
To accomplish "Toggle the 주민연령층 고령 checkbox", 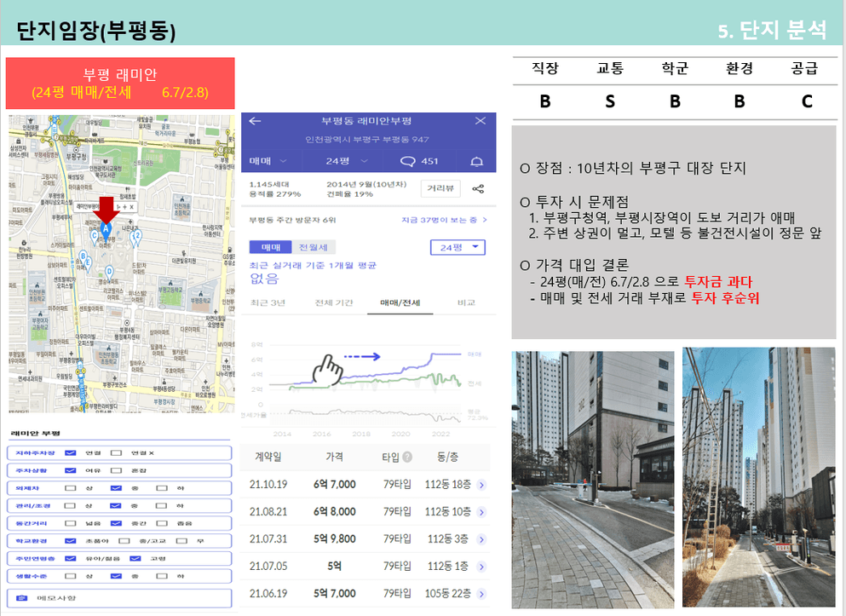I will click(x=135, y=559).
